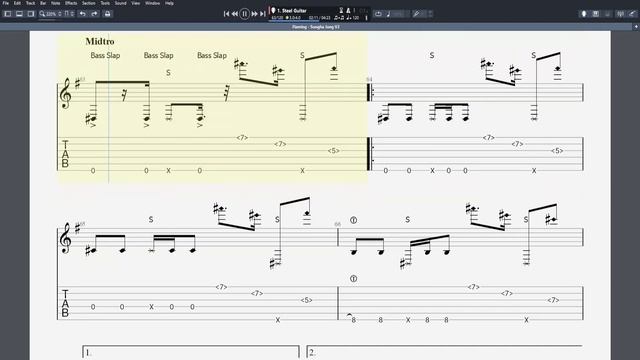Viewport: 640px width, 360px height.
Task: Toggle loop playback button
Action: (x=378, y=14)
